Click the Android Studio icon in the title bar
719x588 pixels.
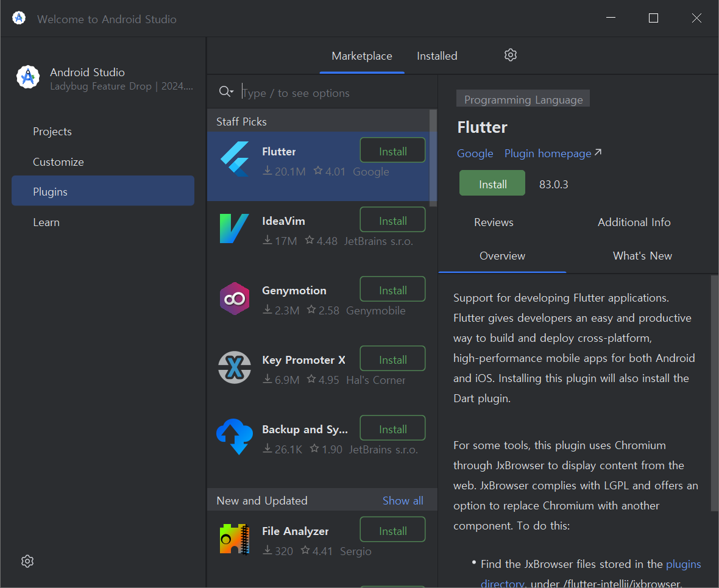click(19, 18)
